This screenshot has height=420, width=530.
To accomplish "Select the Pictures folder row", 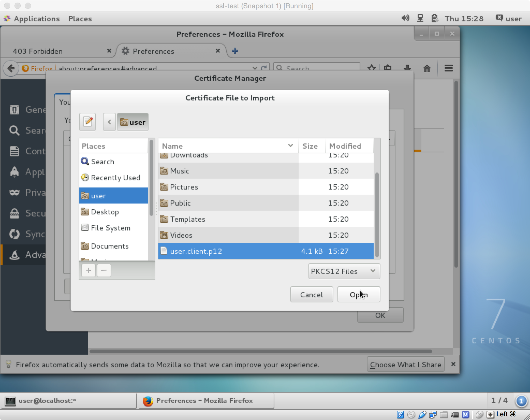I will [x=266, y=187].
